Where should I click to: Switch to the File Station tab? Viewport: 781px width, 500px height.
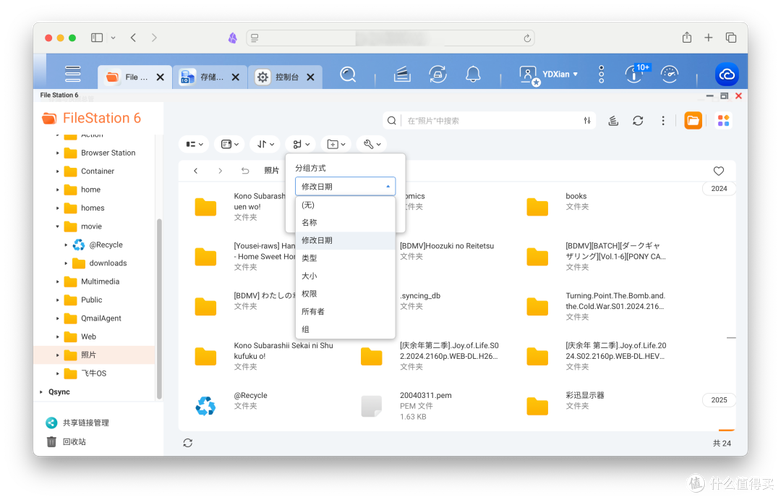click(x=128, y=77)
